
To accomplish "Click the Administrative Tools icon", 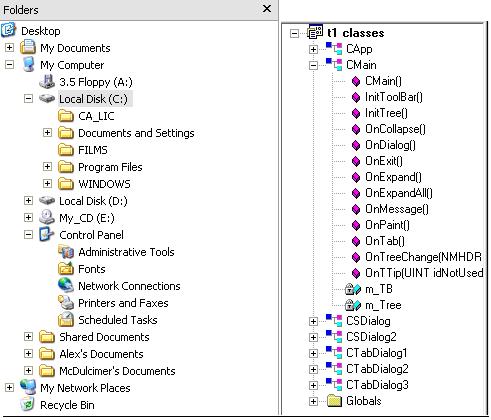I will pos(66,251).
